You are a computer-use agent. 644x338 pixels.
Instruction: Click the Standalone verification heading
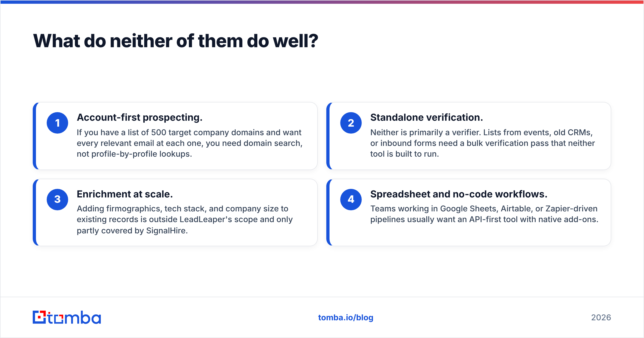[427, 117]
